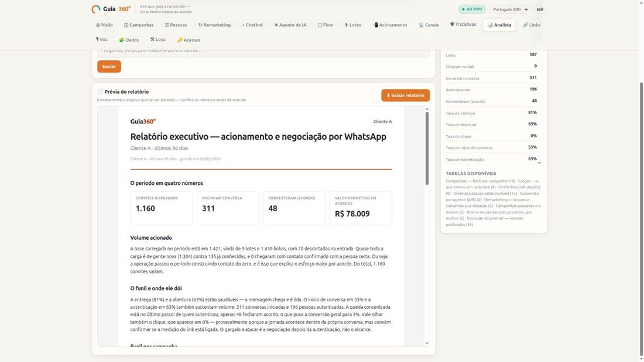644x362 pixels.
Task: Click the Taxa de autenticação row
Action: point(491,159)
